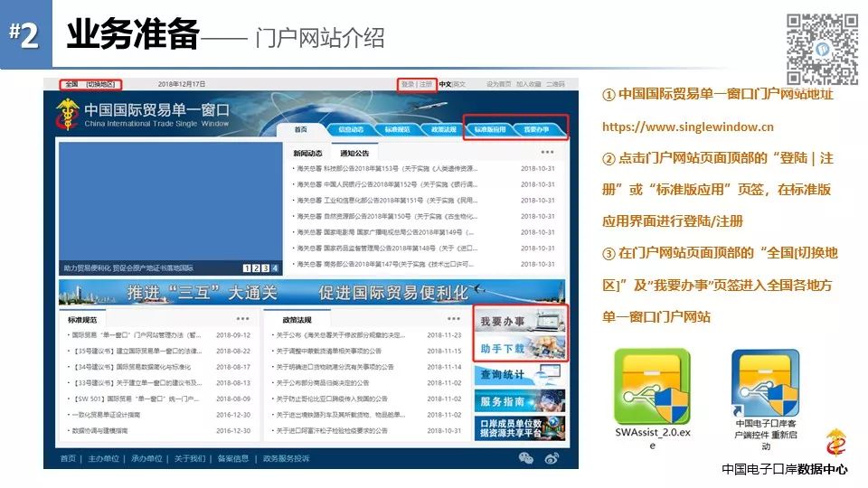Open more items in 政策法规 panel ellipsis
The width and height of the screenshot is (868, 488).
pos(453,319)
